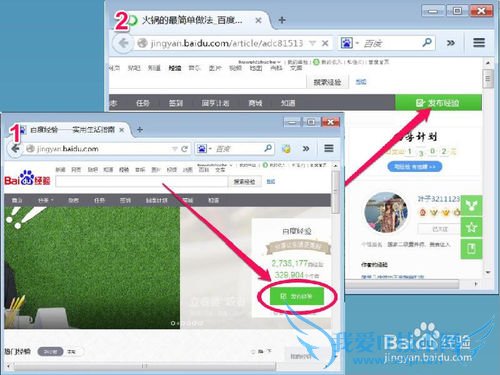Click front window horizontal scrollbar thumb

coord(144,366)
